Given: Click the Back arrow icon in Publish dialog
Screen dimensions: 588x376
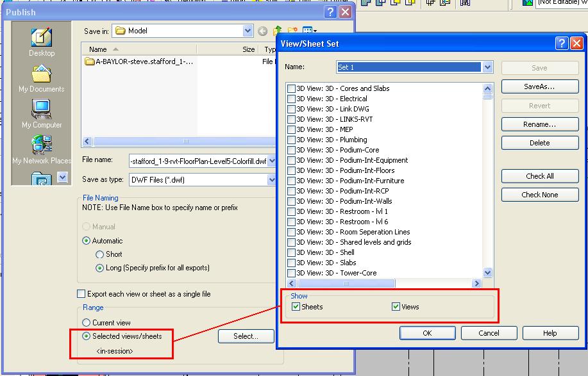Looking at the screenshot, I should pyautogui.click(x=262, y=31).
